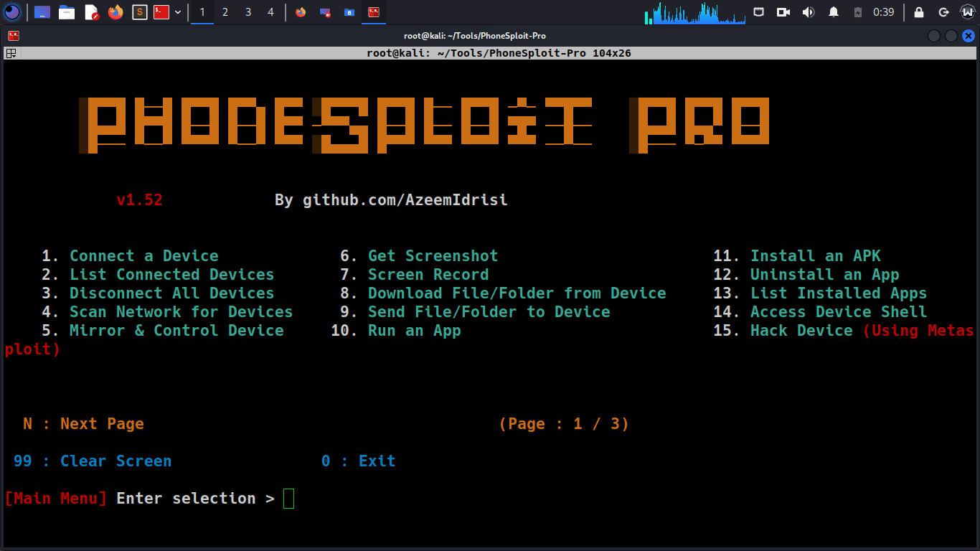
Task: Open the dropdown arrow beside the terminal launcher
Action: click(x=178, y=11)
